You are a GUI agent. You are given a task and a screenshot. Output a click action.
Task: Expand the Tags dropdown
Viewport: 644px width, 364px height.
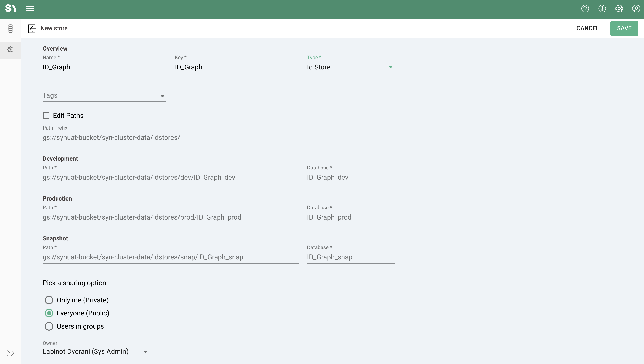tap(104, 95)
